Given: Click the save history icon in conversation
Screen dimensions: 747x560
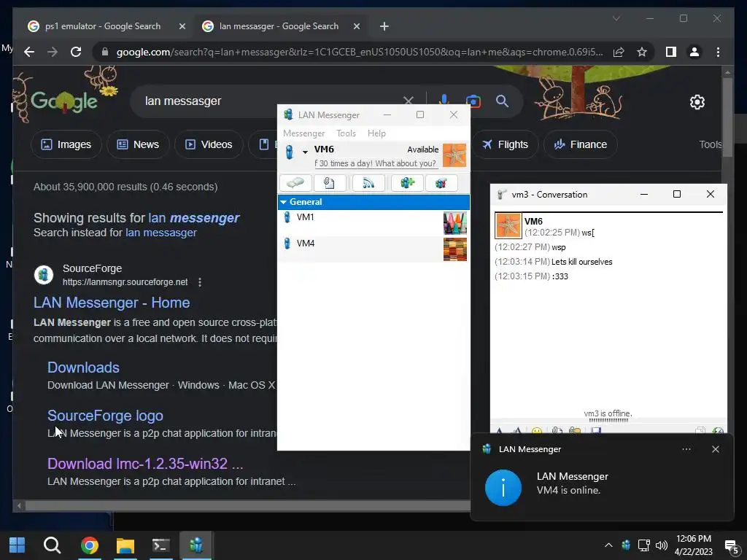Looking at the screenshot, I should click(x=596, y=430).
